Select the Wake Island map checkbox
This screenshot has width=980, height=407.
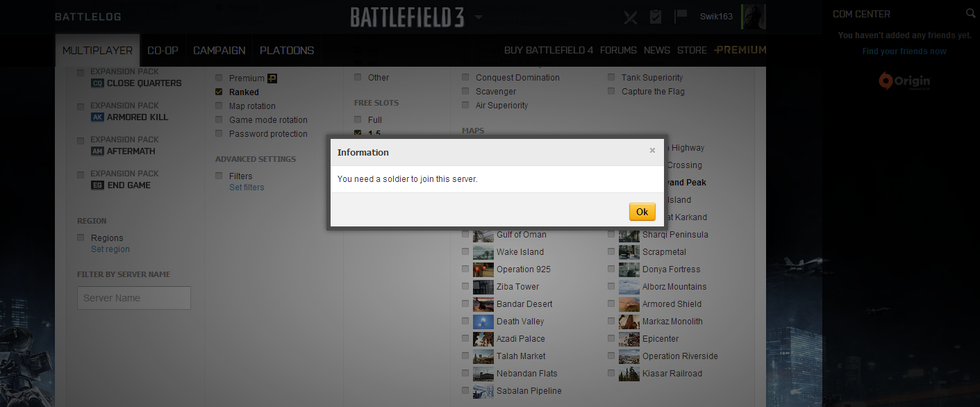click(465, 252)
